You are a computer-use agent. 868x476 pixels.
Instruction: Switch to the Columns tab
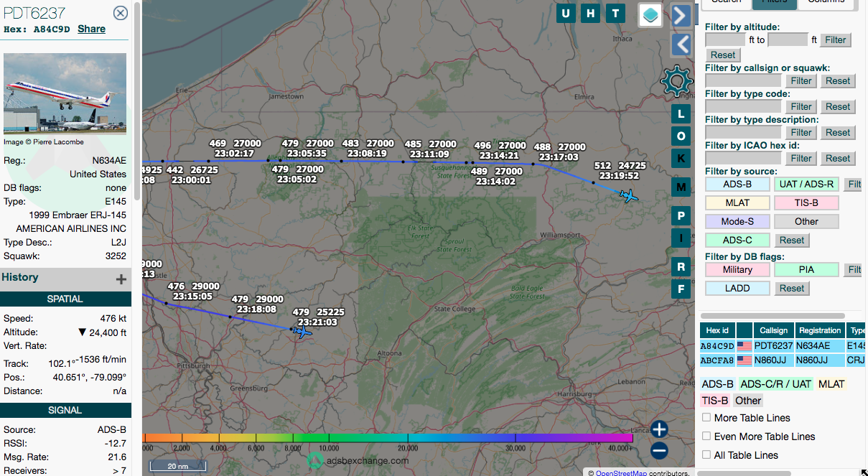coord(826,3)
